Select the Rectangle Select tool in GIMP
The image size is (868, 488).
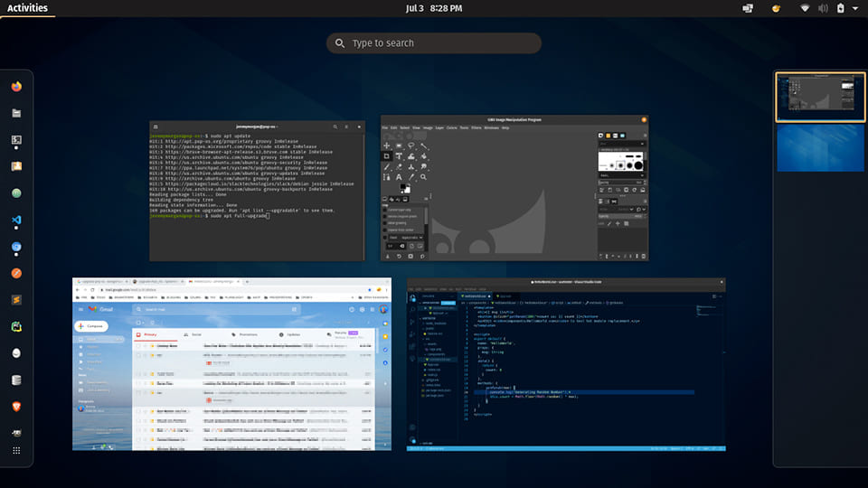click(x=399, y=145)
